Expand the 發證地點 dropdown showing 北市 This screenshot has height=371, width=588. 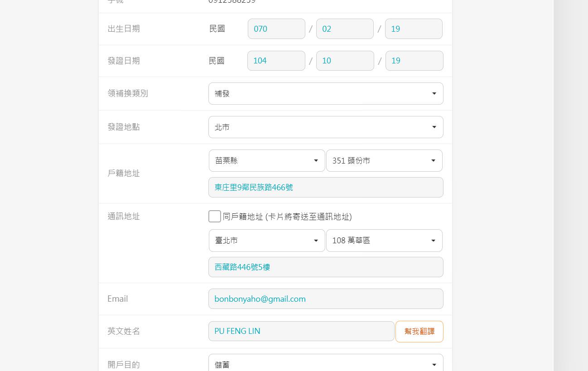[x=325, y=127]
